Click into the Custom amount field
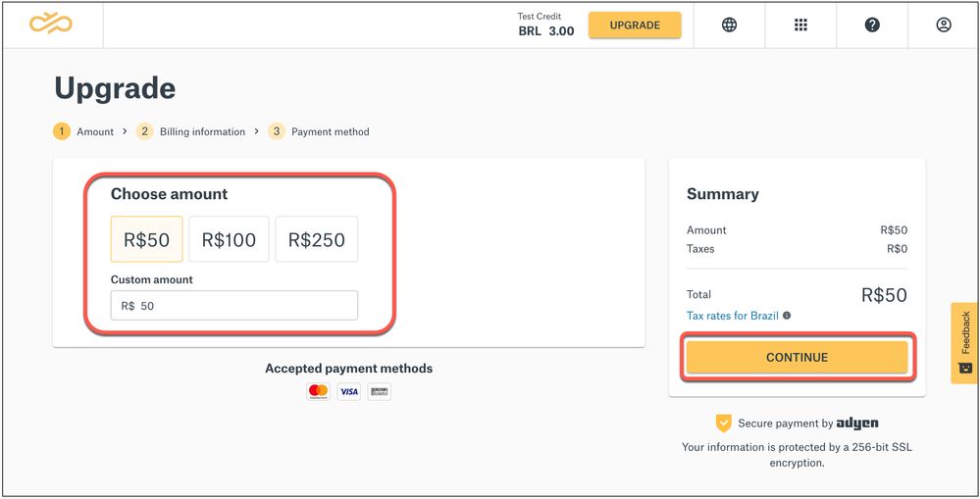Viewport: 980px width, 499px height. (x=234, y=306)
